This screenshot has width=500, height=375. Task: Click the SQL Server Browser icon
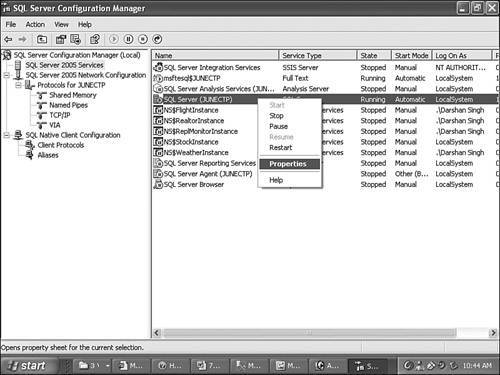coord(158,184)
